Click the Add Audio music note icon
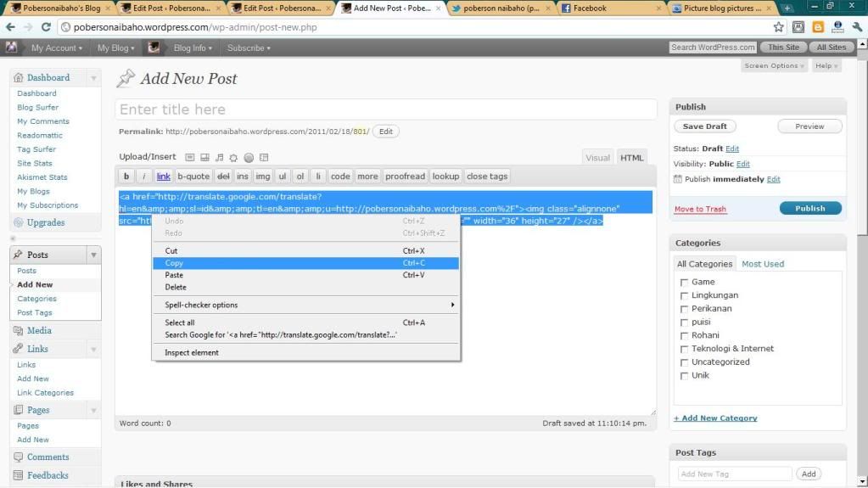This screenshot has height=488, width=868. click(x=219, y=157)
